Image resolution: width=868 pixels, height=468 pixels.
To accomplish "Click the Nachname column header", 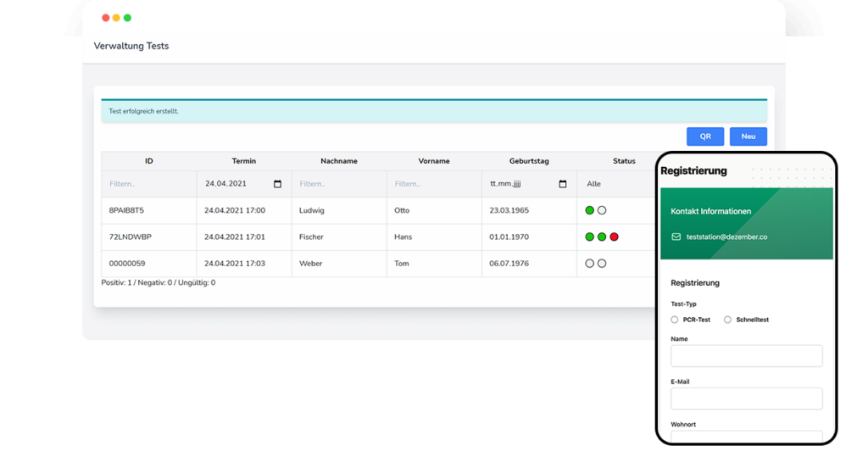I will click(x=338, y=161).
